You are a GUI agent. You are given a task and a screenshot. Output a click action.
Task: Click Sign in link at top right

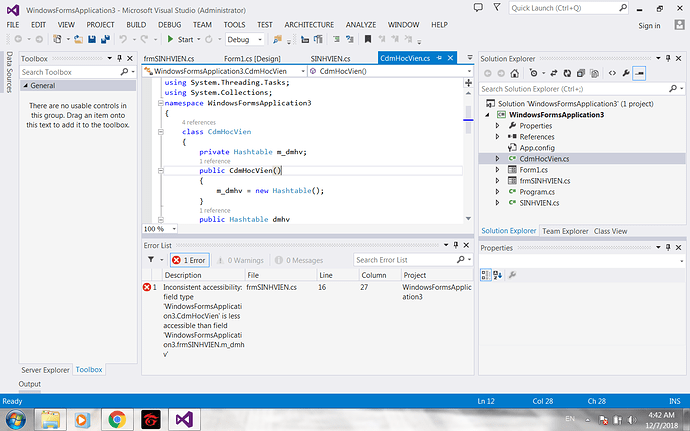click(649, 25)
